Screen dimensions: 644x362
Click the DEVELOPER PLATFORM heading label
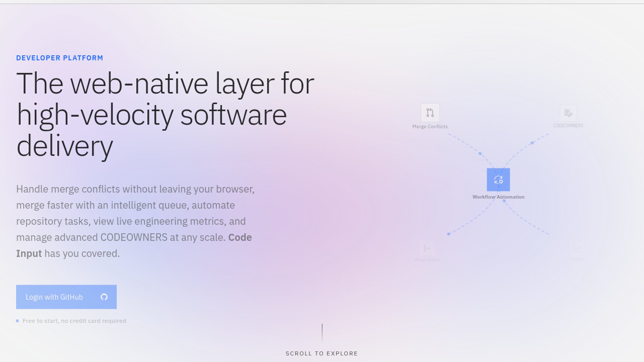pos(60,58)
